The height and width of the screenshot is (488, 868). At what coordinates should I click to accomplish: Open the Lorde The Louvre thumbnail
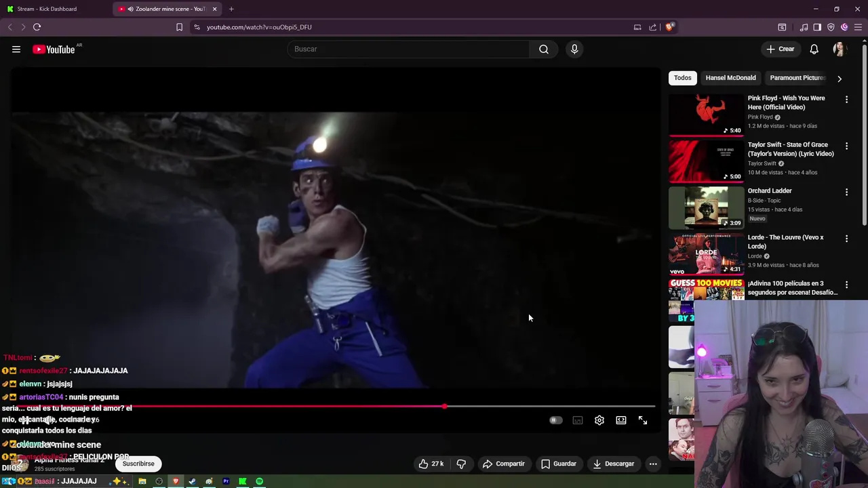tap(706, 254)
